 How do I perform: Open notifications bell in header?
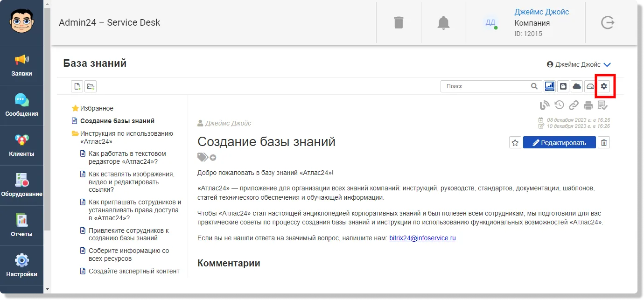(443, 22)
